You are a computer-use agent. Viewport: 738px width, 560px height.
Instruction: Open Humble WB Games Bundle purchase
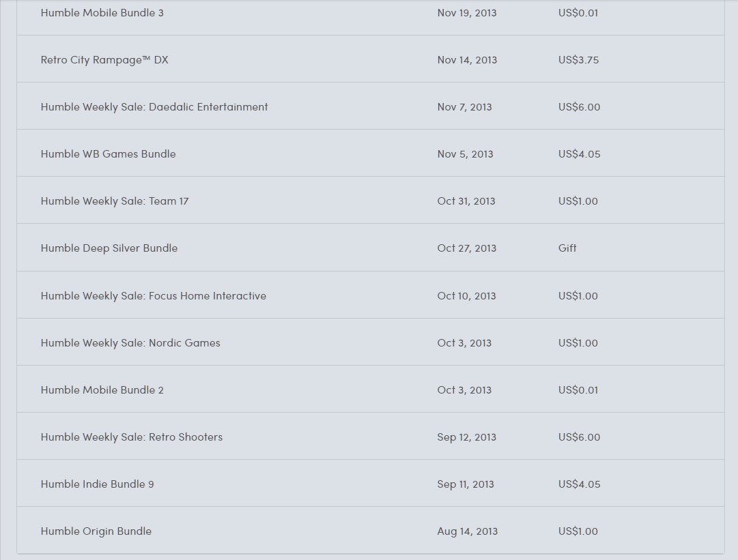pos(108,154)
